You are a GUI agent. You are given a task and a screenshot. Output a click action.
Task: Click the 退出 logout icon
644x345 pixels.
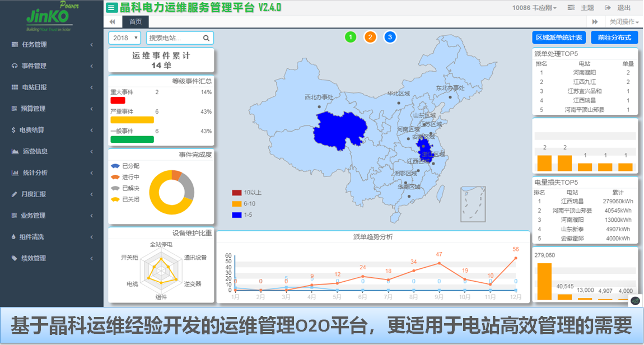(x=608, y=8)
